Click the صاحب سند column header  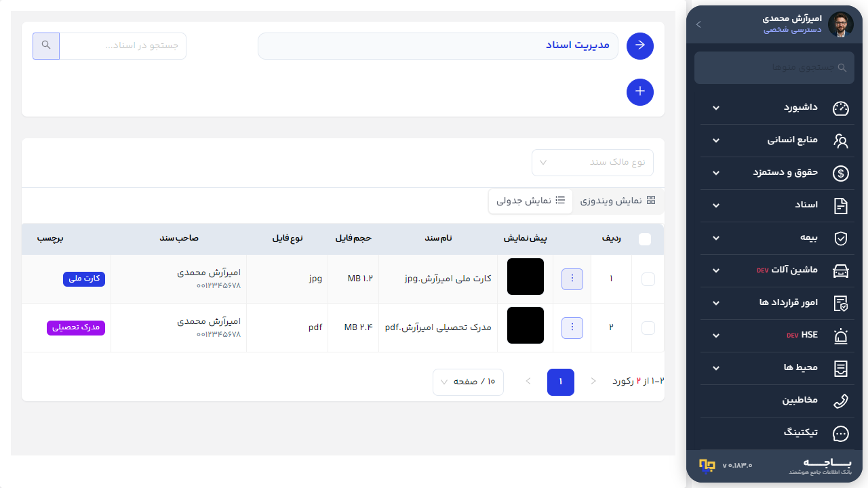[x=179, y=239]
